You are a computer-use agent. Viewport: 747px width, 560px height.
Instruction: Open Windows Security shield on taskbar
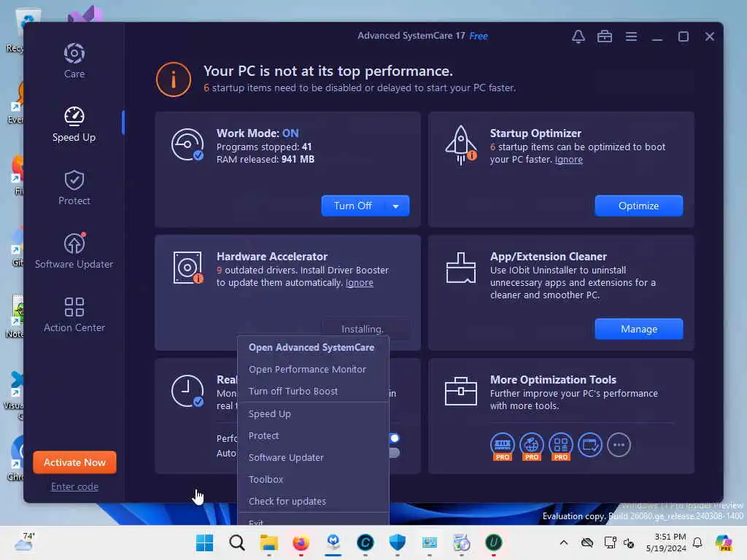(x=398, y=542)
